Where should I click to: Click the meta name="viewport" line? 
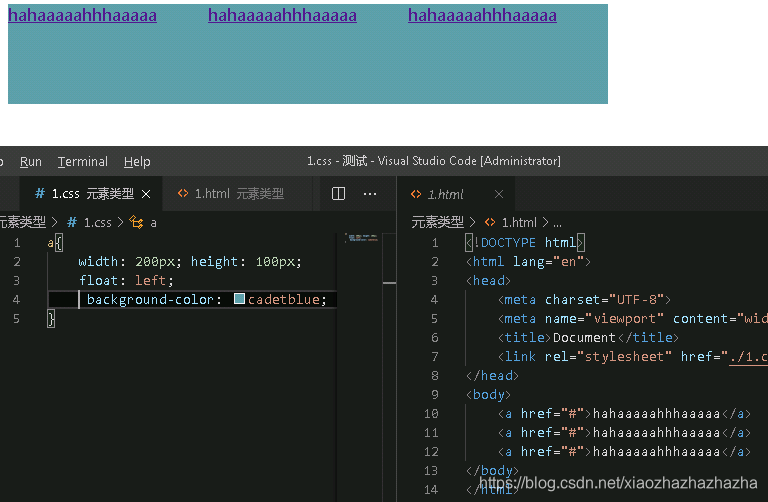coord(632,319)
